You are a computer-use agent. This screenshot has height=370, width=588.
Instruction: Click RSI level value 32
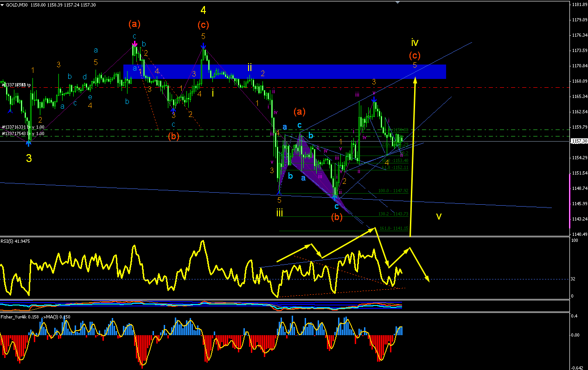(x=574, y=279)
